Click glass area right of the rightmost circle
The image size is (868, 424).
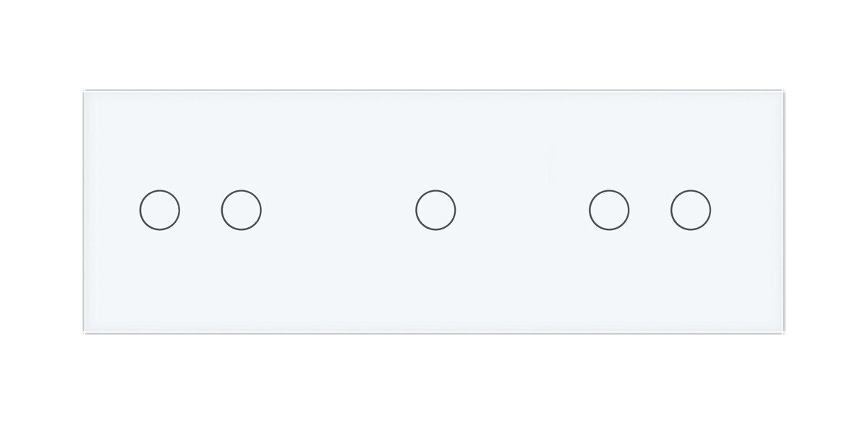click(748, 210)
